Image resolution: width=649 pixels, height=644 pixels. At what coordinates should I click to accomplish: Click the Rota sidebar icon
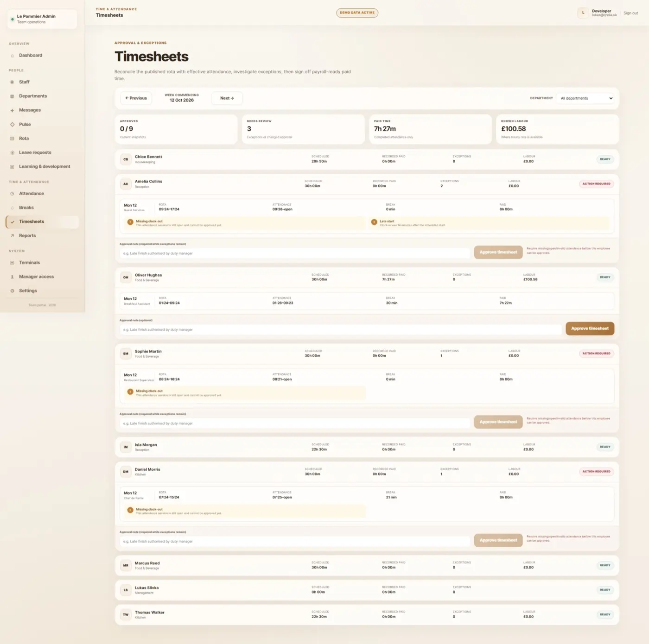pos(12,139)
